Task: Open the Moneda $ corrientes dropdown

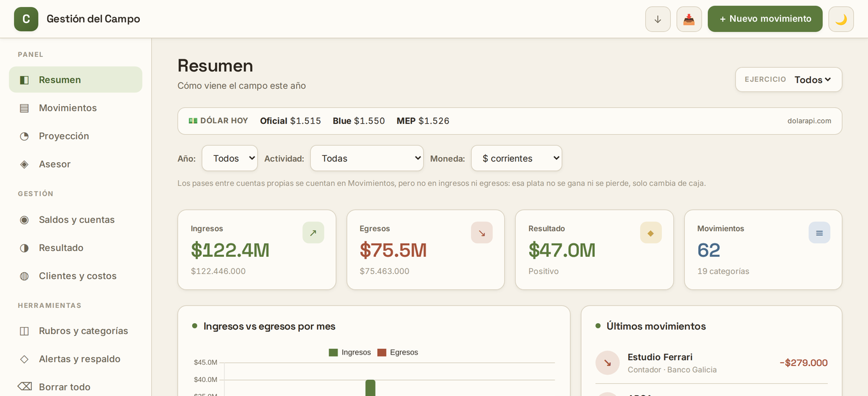Action: tap(516, 158)
